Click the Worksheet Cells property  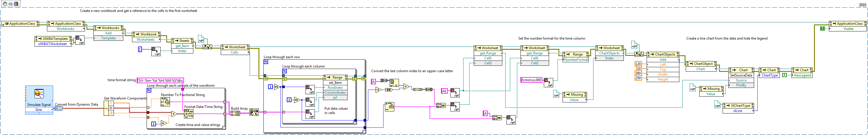coord(234,52)
